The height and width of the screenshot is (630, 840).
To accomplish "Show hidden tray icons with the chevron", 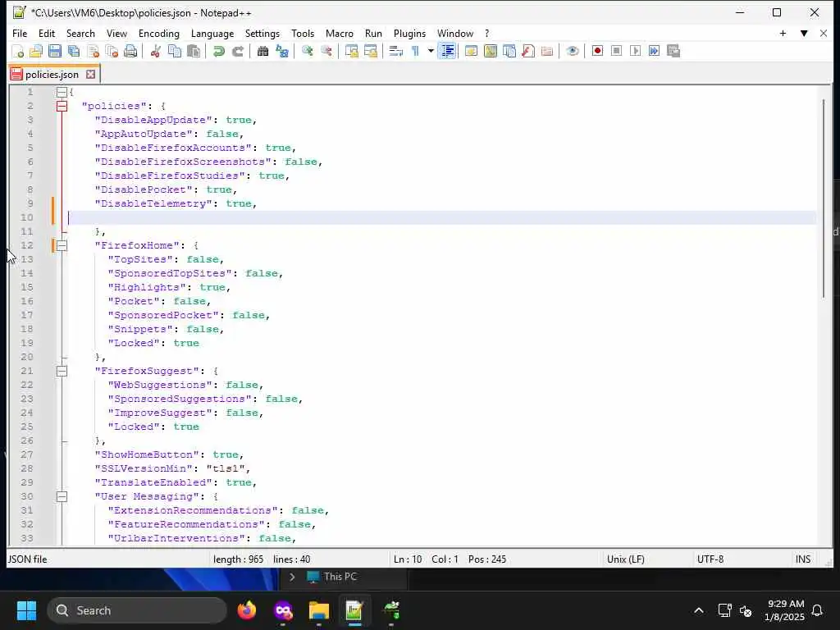I will (x=699, y=610).
